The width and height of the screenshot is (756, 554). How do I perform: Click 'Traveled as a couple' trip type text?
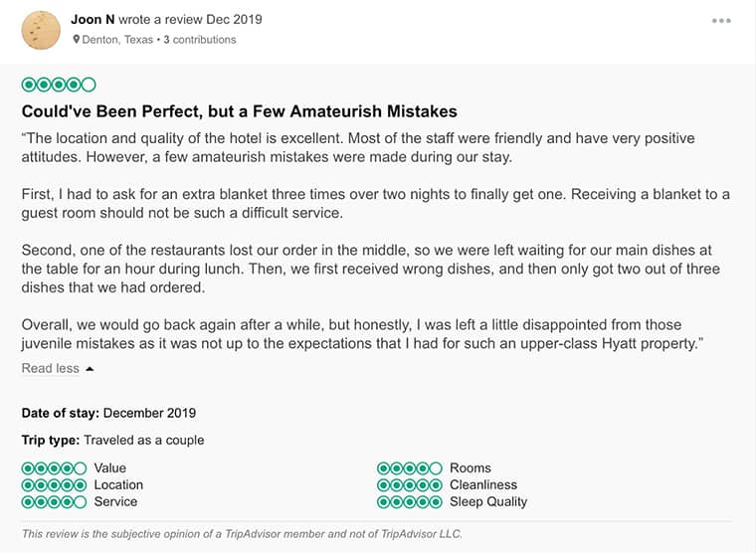tap(143, 440)
